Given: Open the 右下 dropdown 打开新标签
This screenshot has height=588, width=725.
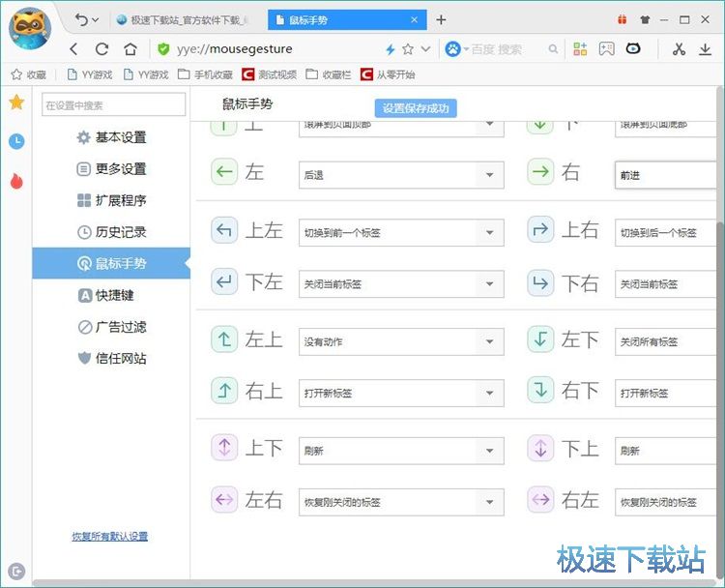Looking at the screenshot, I should 666,394.
